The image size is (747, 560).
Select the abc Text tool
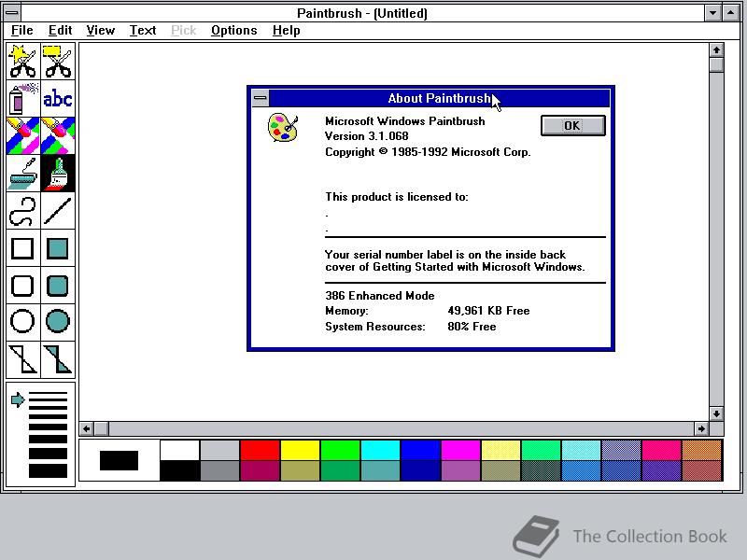pos(58,98)
